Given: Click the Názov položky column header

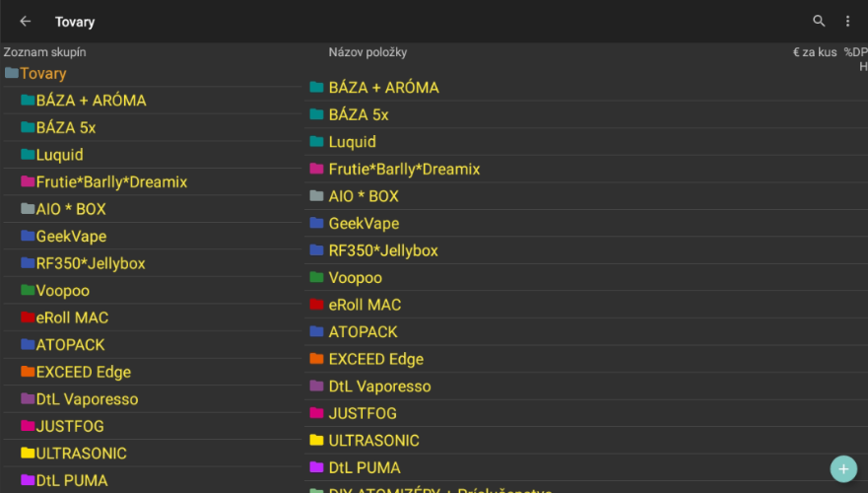Looking at the screenshot, I should tap(367, 52).
